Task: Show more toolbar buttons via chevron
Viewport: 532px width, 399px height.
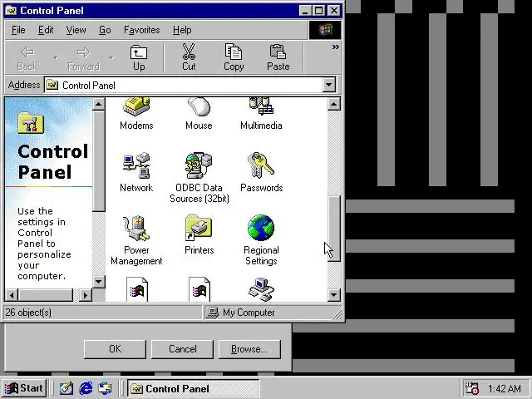Action: [x=335, y=47]
